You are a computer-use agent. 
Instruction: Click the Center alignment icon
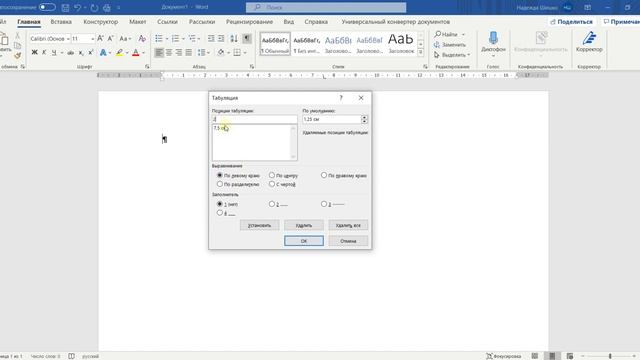[x=169, y=52]
